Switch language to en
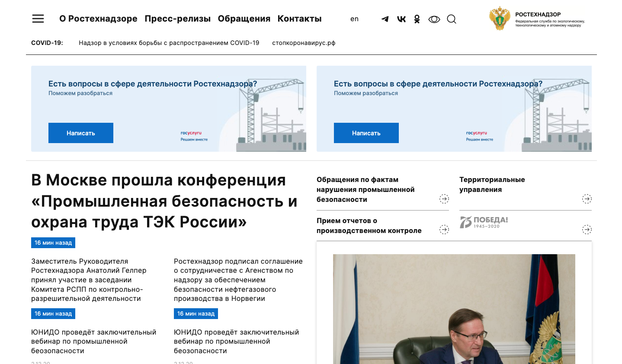 click(x=354, y=19)
